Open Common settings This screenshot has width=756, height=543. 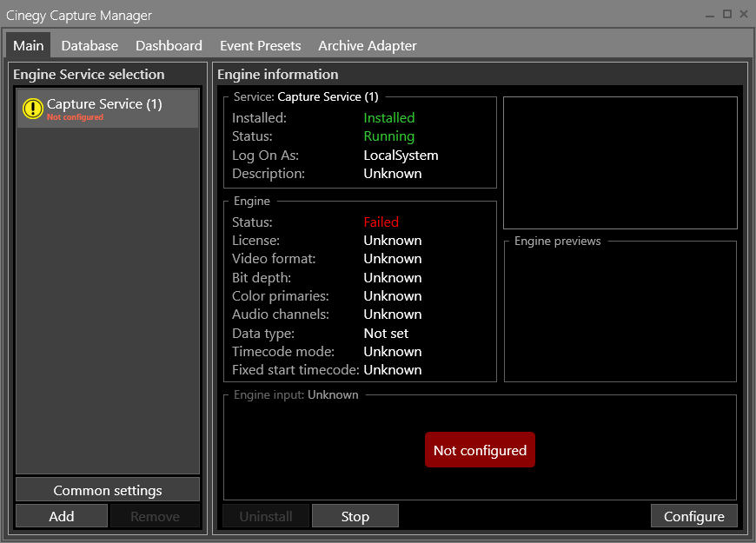(108, 490)
